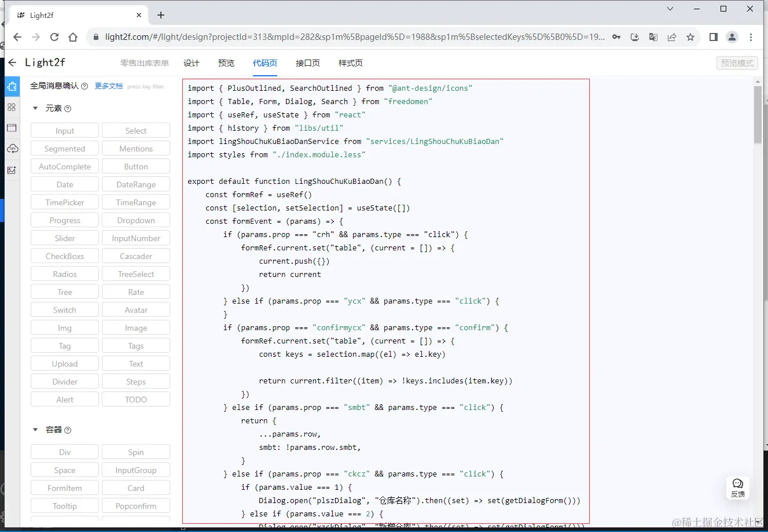Click the 预览模式 button

pos(737,63)
